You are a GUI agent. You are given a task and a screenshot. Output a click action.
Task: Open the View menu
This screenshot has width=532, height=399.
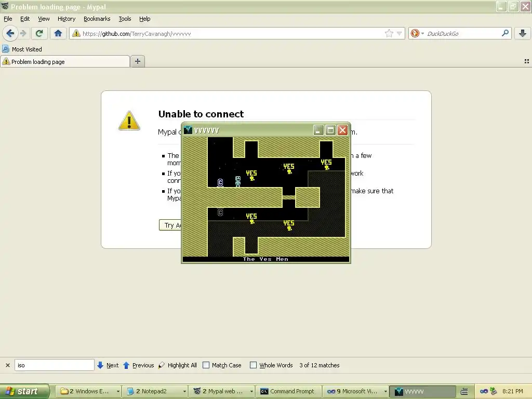point(44,19)
